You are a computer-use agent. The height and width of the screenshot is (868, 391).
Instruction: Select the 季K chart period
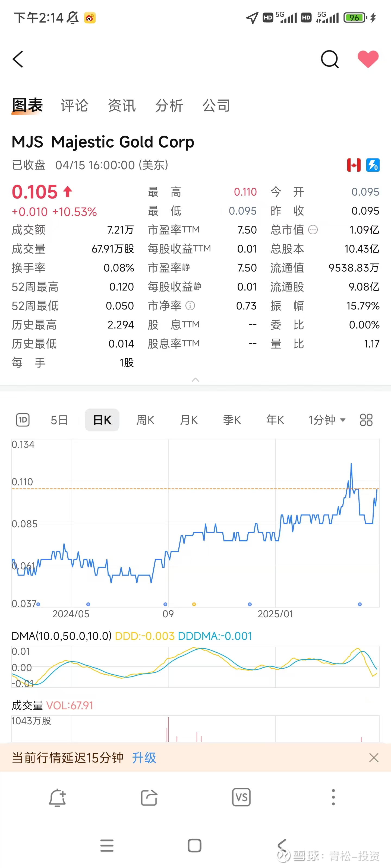coord(232,420)
